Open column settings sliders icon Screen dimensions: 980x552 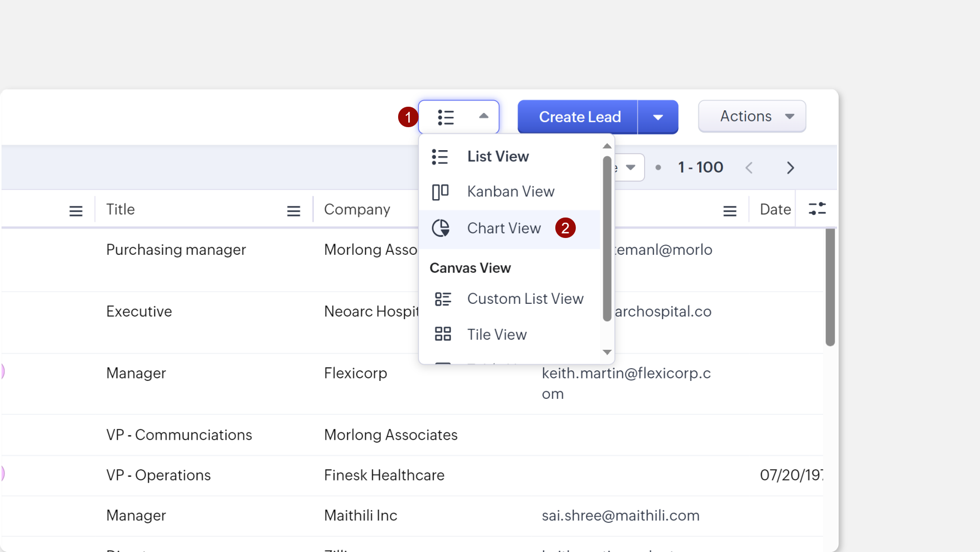click(x=817, y=209)
